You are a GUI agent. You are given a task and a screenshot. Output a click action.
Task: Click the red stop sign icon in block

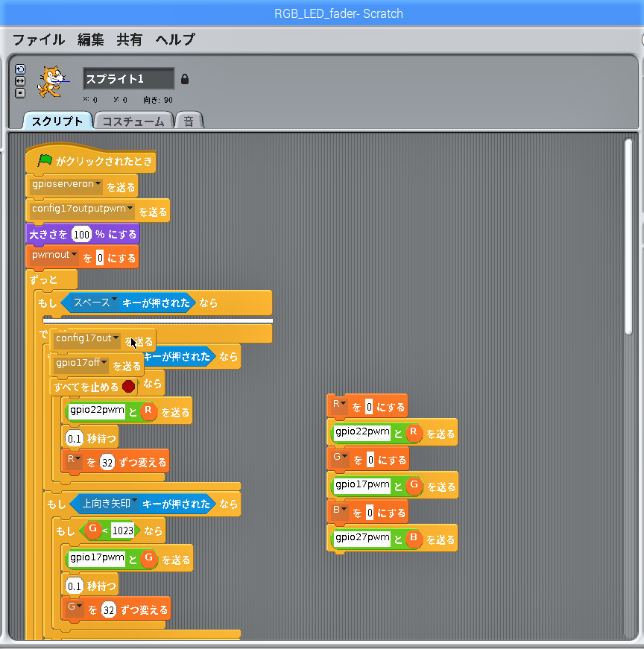coord(129,386)
